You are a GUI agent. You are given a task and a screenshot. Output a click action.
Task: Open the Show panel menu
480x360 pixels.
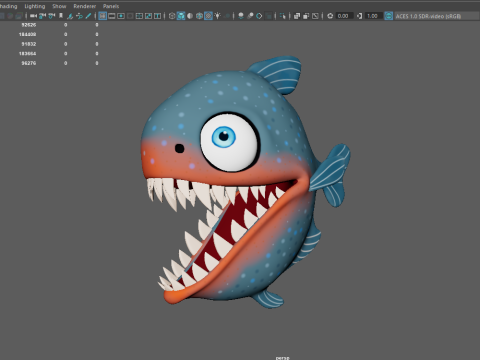[x=59, y=6]
